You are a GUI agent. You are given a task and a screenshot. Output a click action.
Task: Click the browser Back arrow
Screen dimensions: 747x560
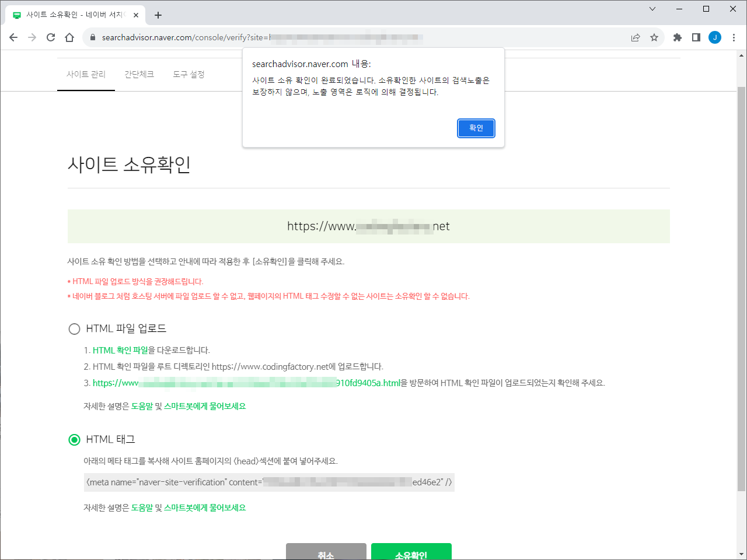[13, 37]
